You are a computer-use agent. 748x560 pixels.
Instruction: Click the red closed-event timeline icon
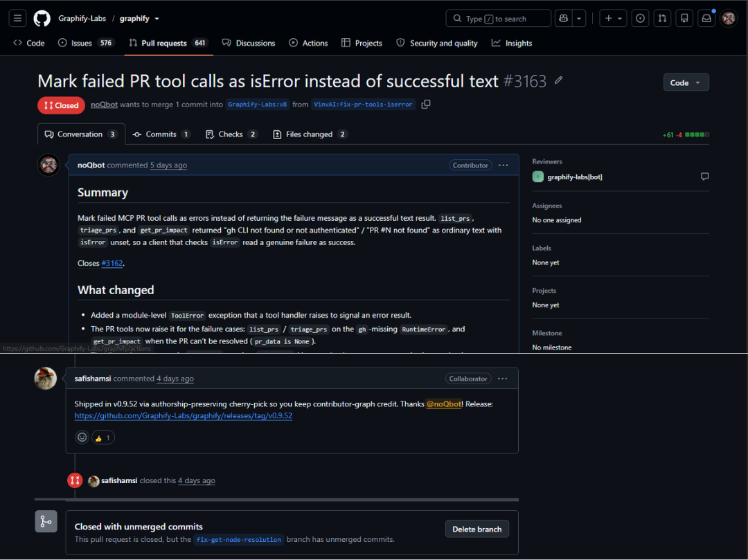point(75,480)
